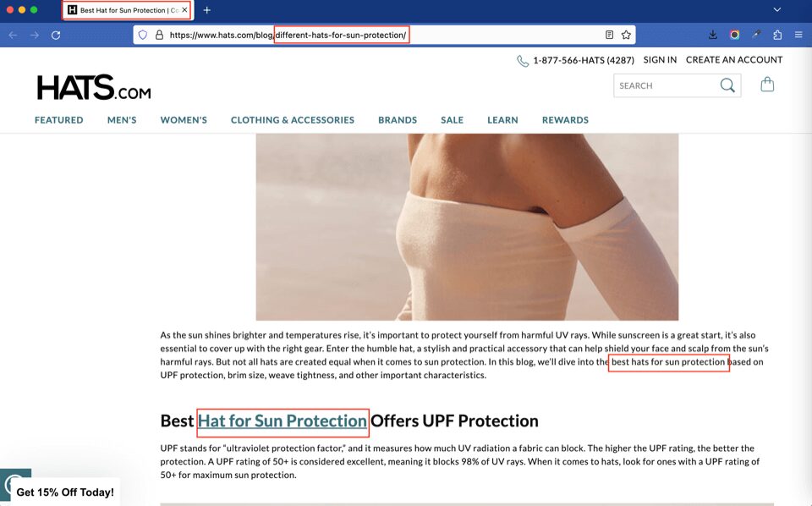Click the magnifying glass search icon
Viewport: 812px width, 506px height.
click(727, 85)
